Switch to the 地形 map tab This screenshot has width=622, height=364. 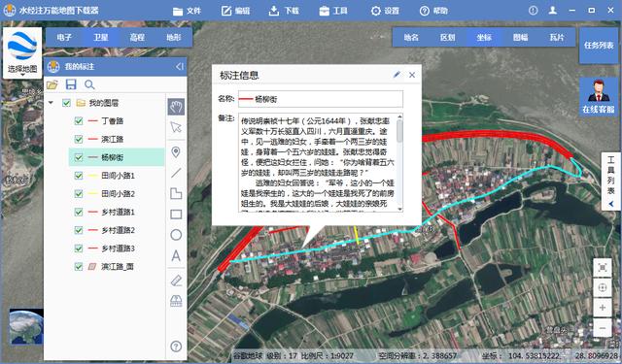[174, 37]
